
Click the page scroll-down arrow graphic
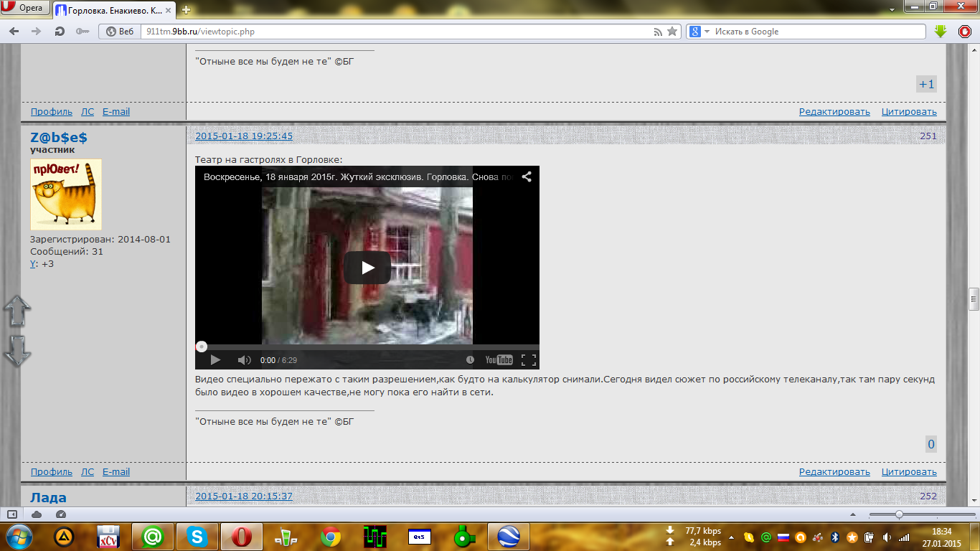tap(17, 350)
